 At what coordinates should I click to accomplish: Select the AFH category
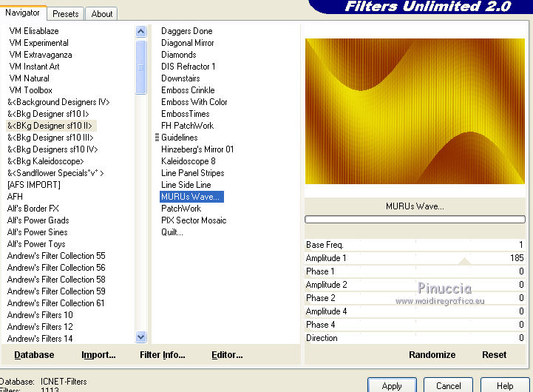click(15, 197)
